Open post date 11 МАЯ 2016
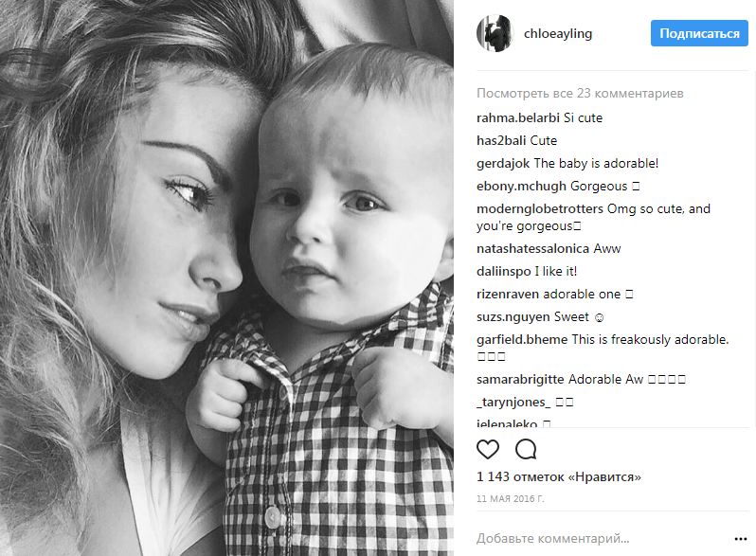The image size is (756, 556). point(510,499)
